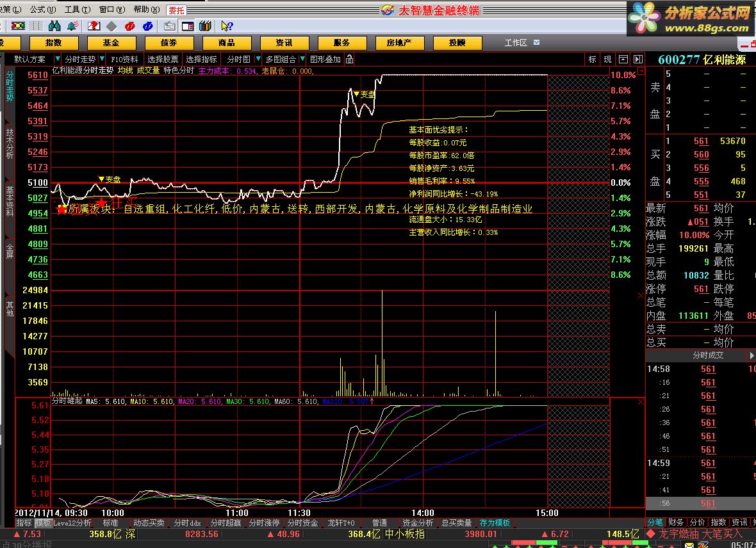This screenshot has width=756, height=548.
Task: Switch to the 分时ddx bottom tab
Action: (x=187, y=523)
